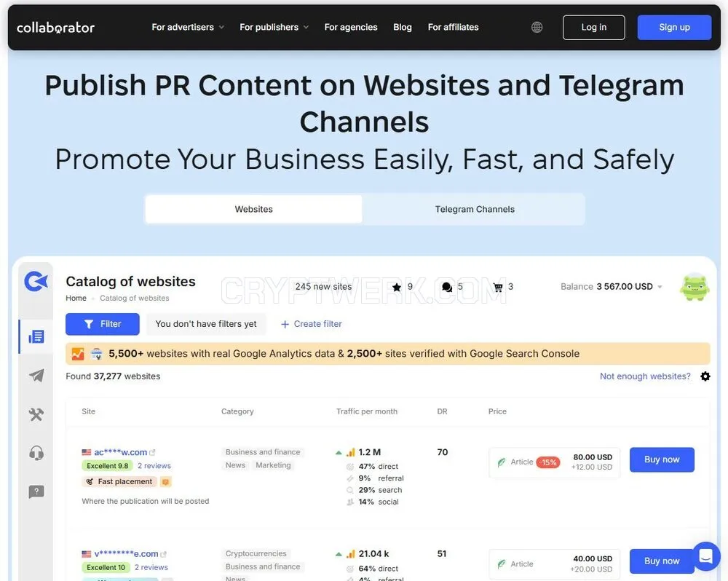728x581 pixels.
Task: Click the US flag next to ac****w.com
Action: (87, 452)
